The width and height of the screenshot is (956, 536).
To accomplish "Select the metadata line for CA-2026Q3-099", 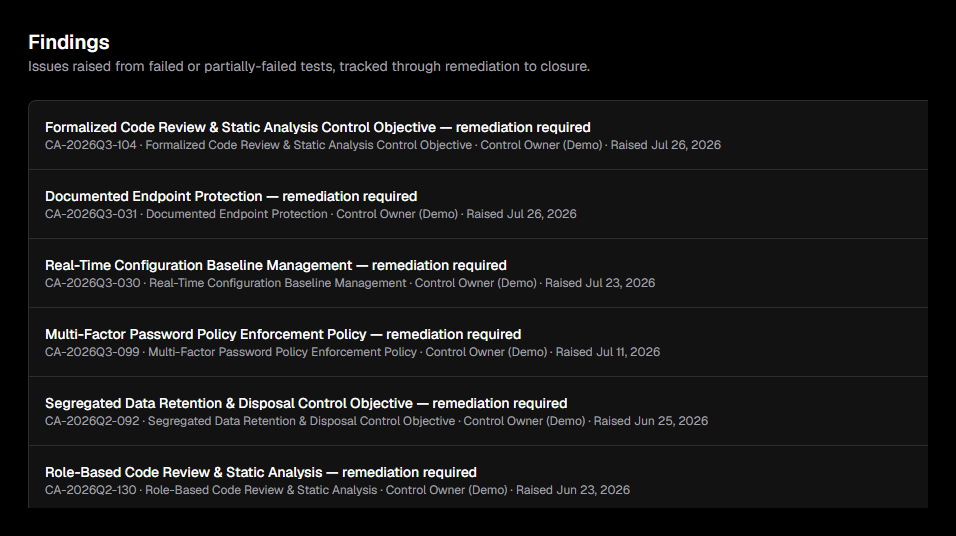I will [352, 352].
